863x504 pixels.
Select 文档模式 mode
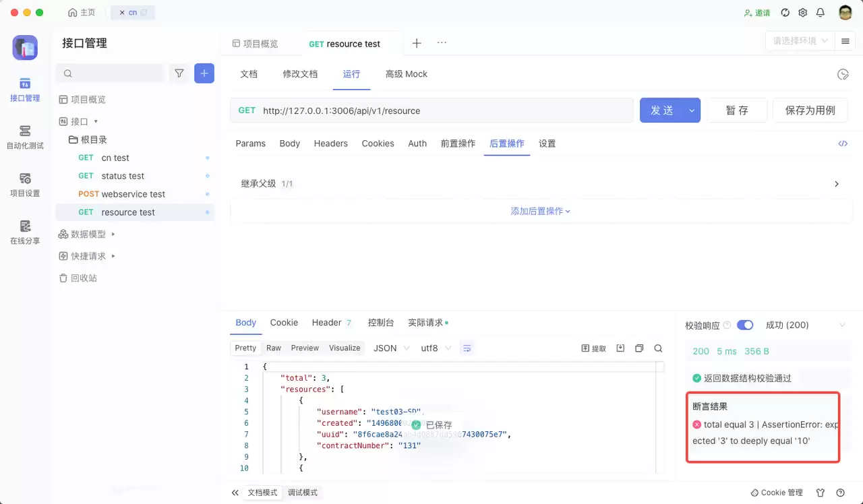click(262, 493)
